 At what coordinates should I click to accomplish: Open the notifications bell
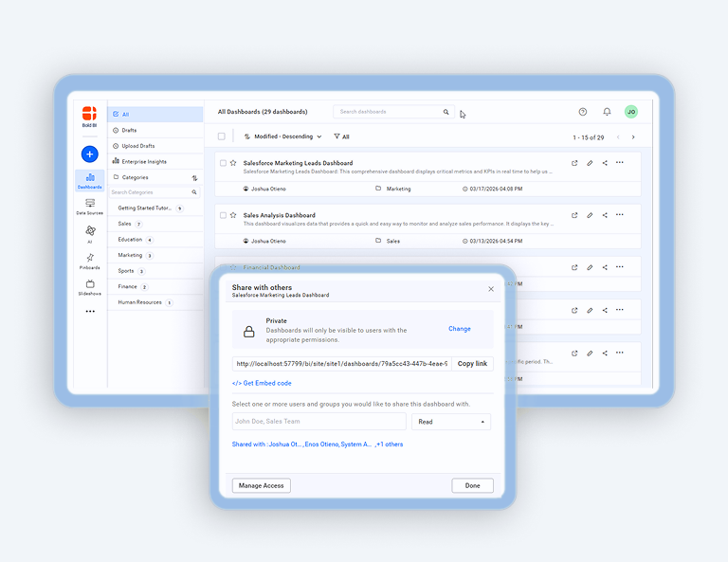pos(607,112)
